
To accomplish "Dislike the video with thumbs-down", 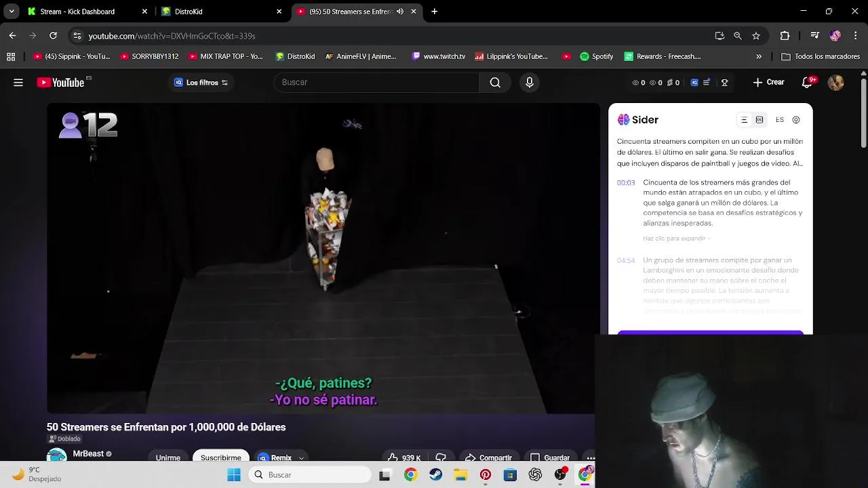I will (x=441, y=457).
